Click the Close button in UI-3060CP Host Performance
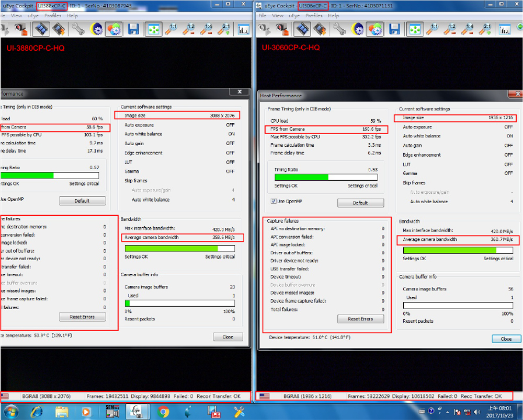 point(506,339)
